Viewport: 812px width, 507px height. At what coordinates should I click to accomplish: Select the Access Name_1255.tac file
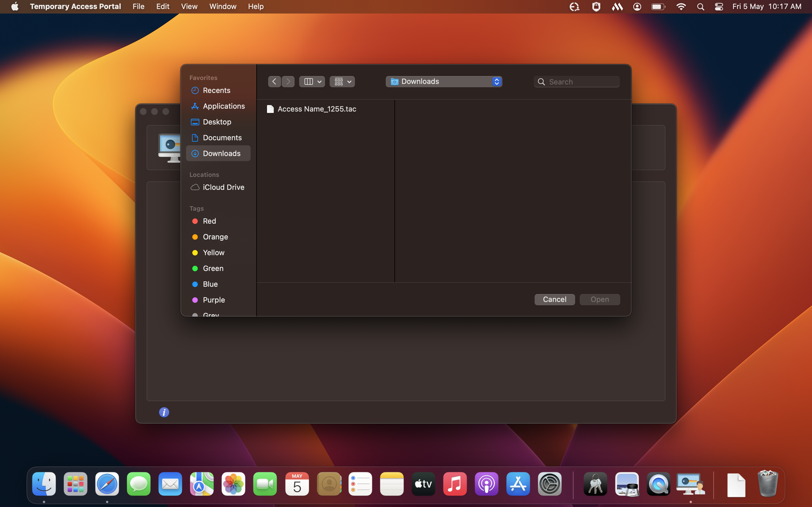coord(316,109)
